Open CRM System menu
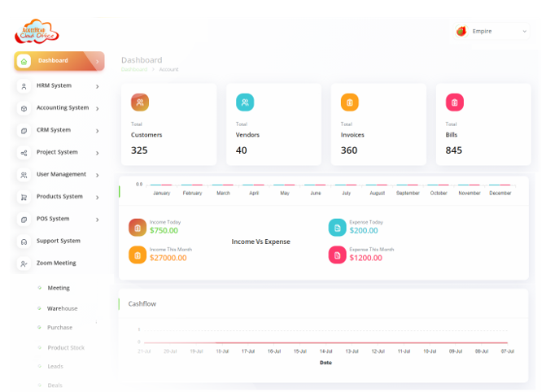Image resolution: width=546 pixels, height=392 pixels. 59,131
